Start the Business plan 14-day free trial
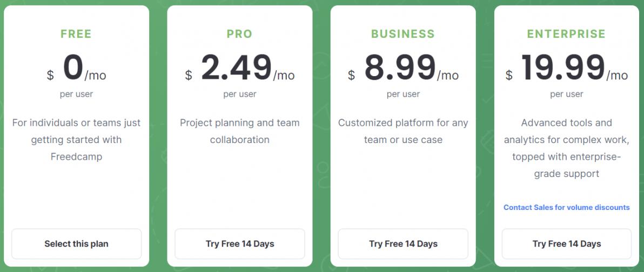 403,244
